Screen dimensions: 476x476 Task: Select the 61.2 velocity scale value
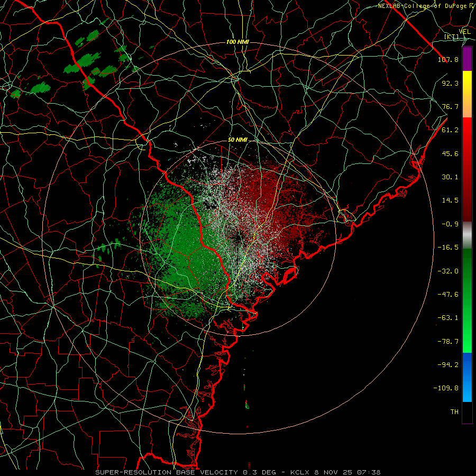[x=450, y=130]
